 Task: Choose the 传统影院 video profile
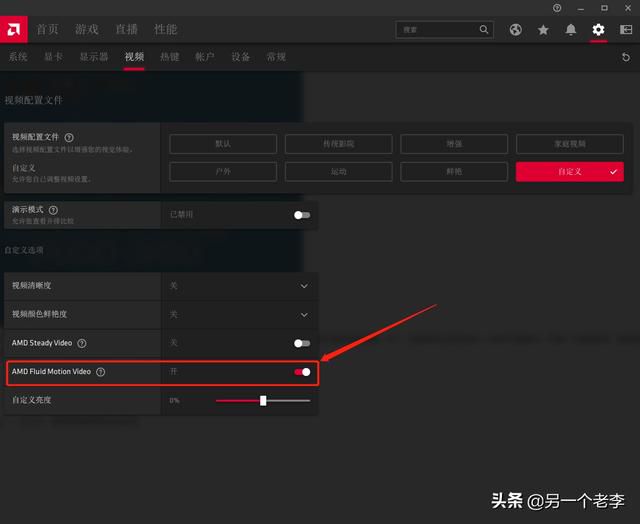338,144
